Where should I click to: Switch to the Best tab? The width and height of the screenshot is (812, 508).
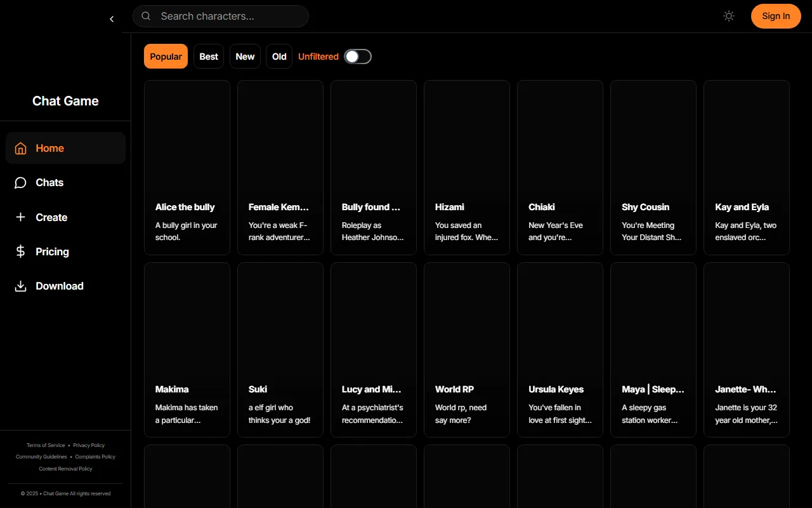[209, 57]
